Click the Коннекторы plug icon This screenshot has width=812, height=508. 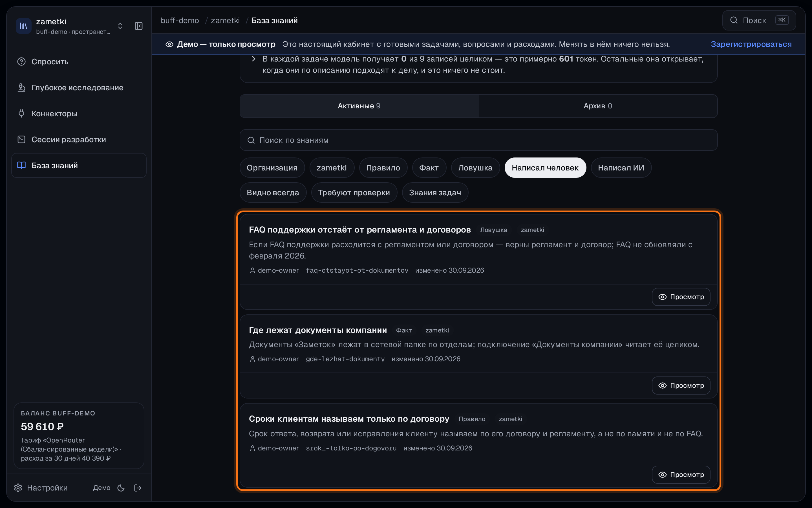coord(21,113)
